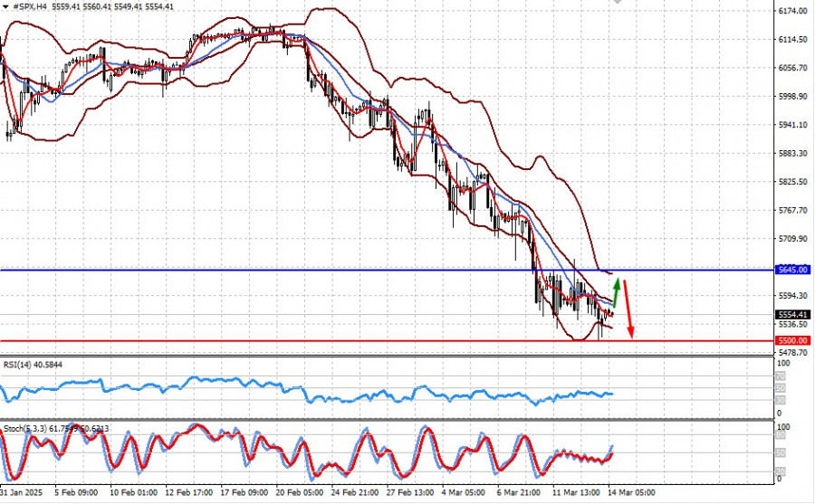Screen dimensions: 815x504
Task: Click the blue 5645.00 price label
Action: click(793, 270)
